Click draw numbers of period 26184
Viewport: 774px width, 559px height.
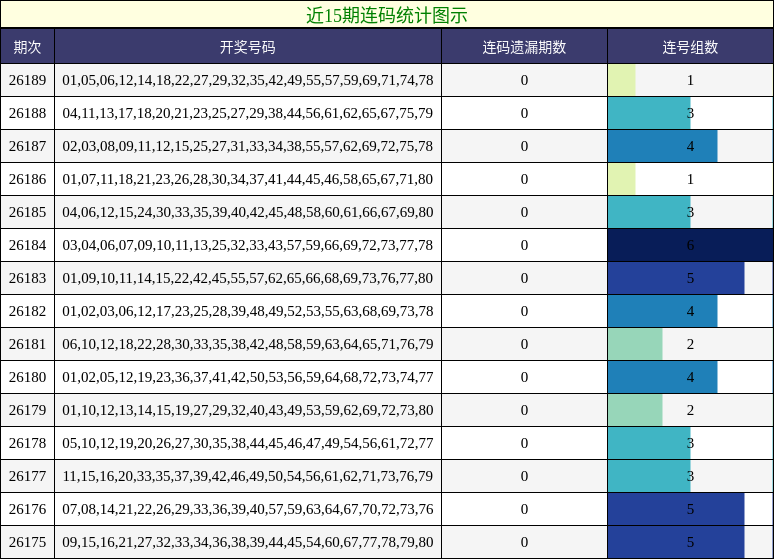pos(248,245)
